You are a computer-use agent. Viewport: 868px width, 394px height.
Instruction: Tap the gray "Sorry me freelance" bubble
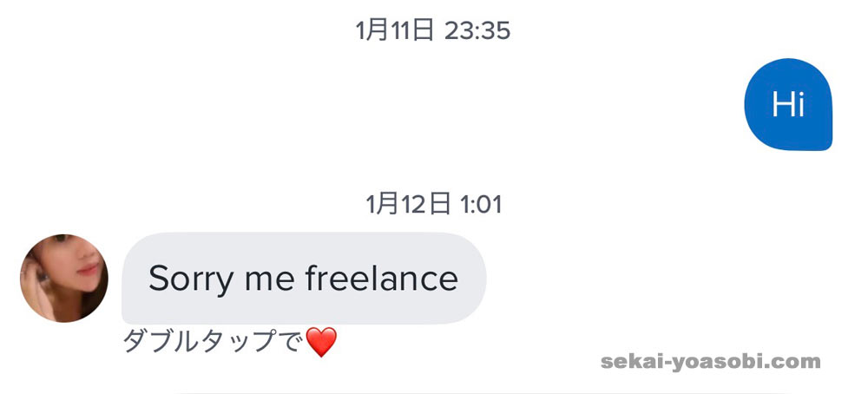(x=304, y=279)
